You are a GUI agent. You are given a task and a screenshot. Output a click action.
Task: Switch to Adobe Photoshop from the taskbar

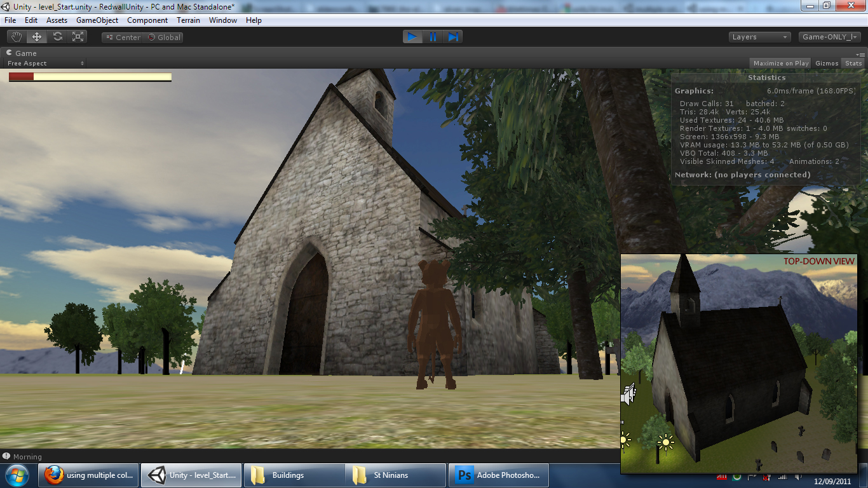coord(498,475)
